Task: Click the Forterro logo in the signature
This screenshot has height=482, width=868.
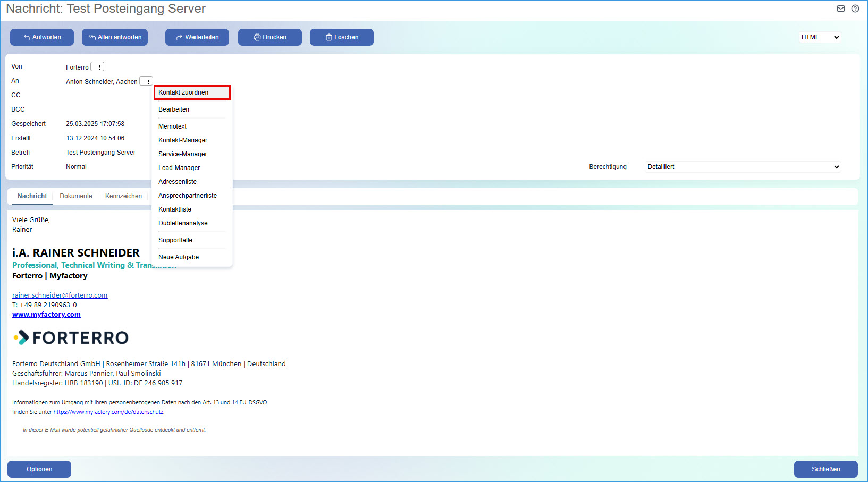Action: [70, 337]
